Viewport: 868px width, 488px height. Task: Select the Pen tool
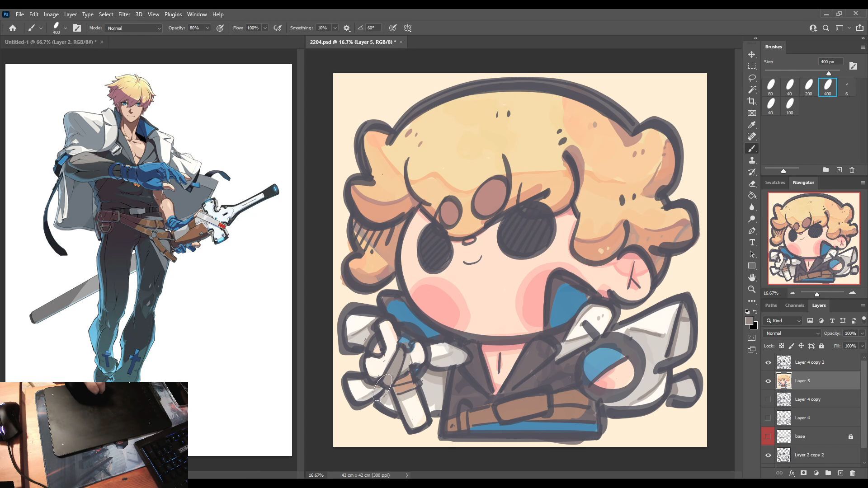coord(752,230)
